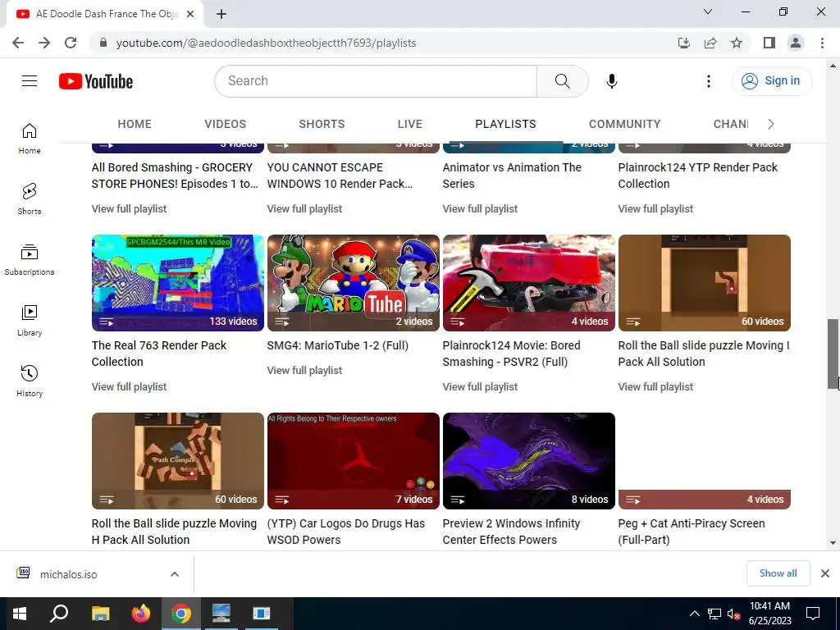The height and width of the screenshot is (630, 840).
Task: Open the Chrome three-dot menu
Action: [822, 43]
